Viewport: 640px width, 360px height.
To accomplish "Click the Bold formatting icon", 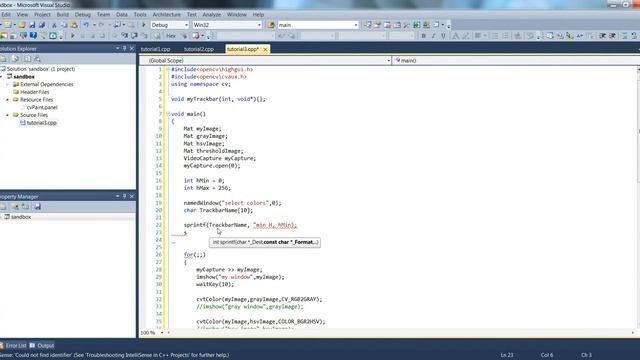I will click(423, 36).
